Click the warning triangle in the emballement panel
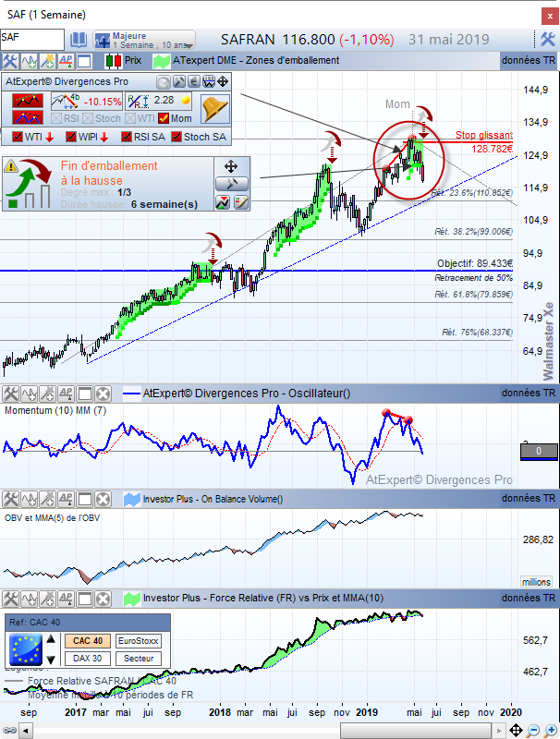 pos(11,165)
